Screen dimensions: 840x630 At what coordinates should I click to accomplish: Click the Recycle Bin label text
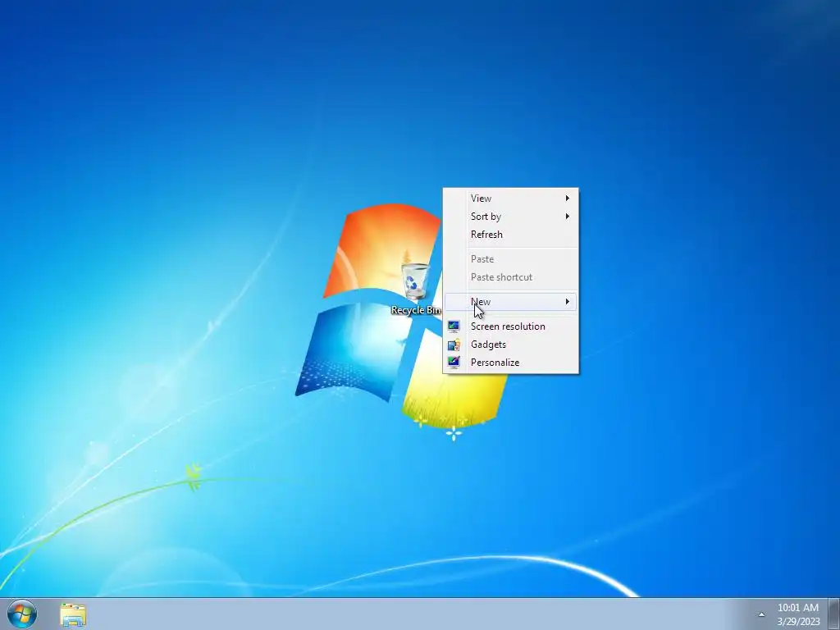coord(416,310)
